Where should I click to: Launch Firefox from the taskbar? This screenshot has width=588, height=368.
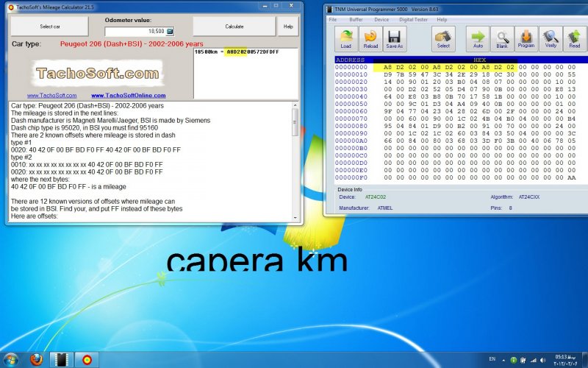(36, 359)
